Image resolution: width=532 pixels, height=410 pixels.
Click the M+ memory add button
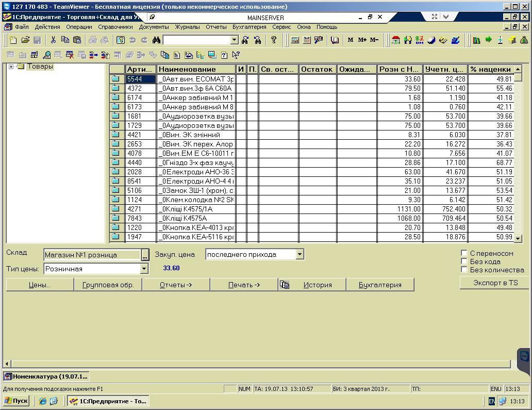pos(362,40)
